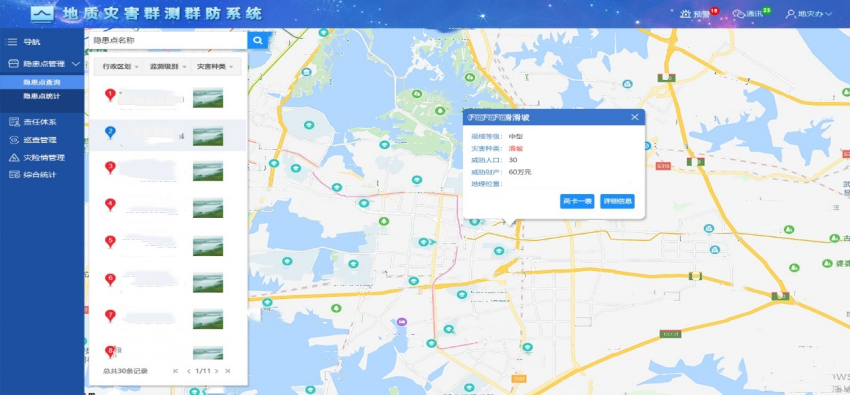Click the blue search magnifier button

(x=258, y=40)
